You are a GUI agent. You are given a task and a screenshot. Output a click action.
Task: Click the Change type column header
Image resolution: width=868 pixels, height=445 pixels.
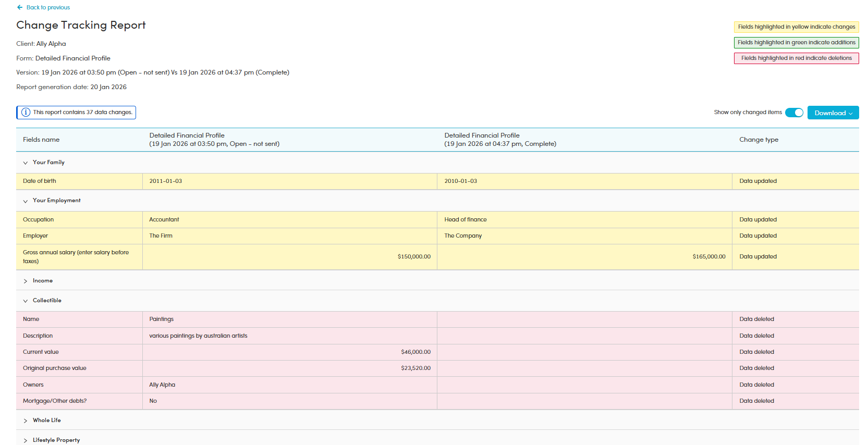coord(759,140)
